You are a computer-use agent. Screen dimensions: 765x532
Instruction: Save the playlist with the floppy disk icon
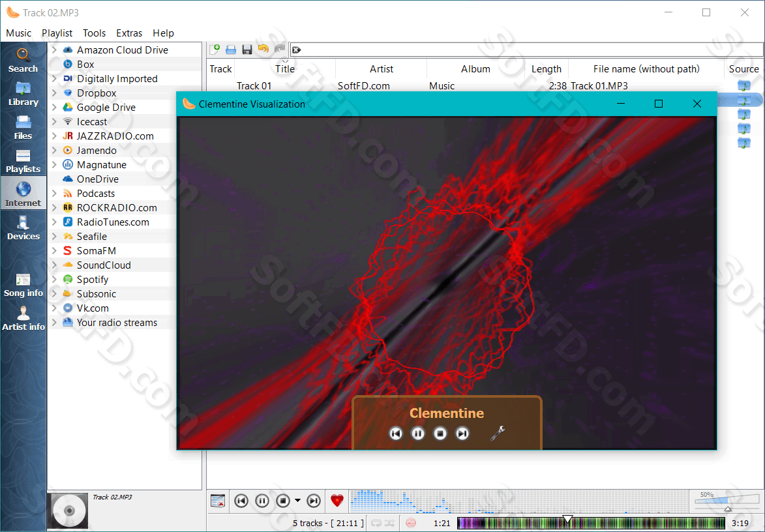click(x=247, y=50)
